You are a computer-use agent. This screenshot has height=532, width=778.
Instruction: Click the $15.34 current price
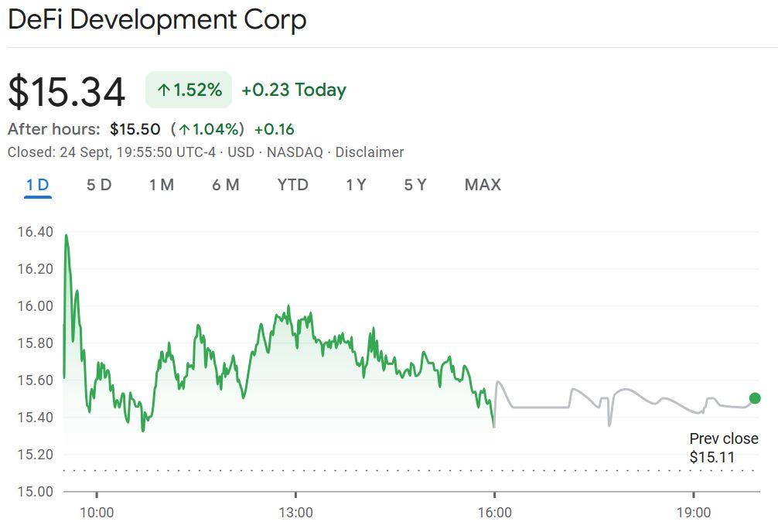(x=67, y=92)
